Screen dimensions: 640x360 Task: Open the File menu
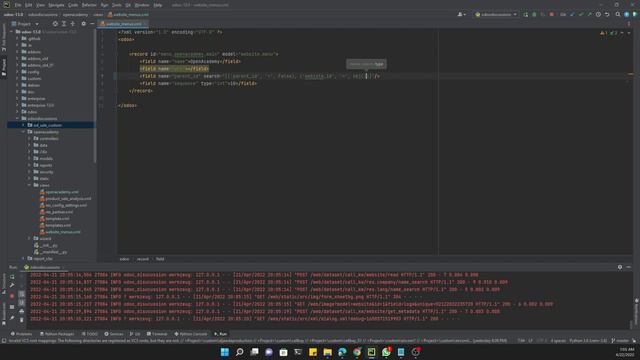pos(18,5)
